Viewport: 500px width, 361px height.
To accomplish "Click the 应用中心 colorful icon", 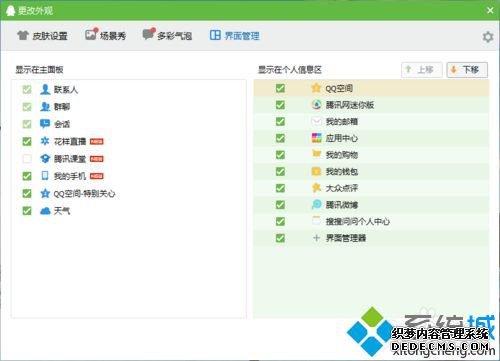I will (x=316, y=138).
